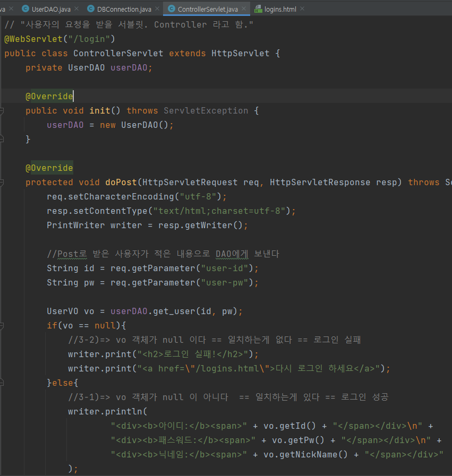This screenshot has width=452, height=476.
Task: Click the //3-1) comment line
Action: point(228,397)
